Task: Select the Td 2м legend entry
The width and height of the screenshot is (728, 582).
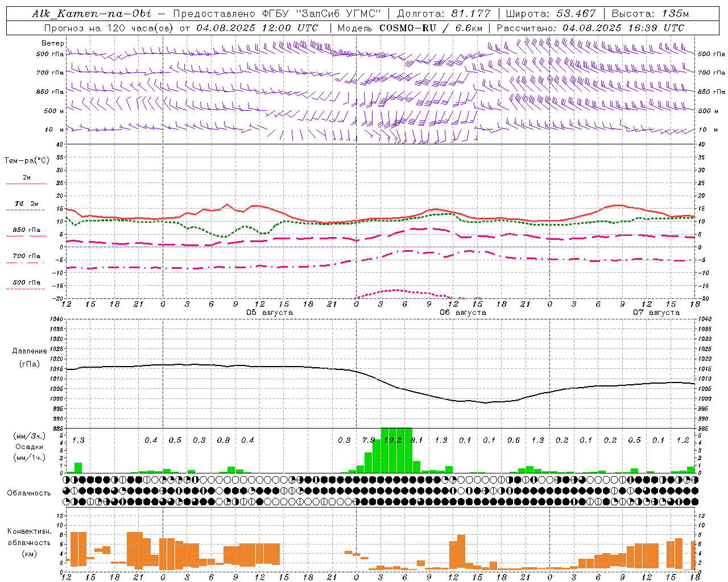Action: point(27,203)
